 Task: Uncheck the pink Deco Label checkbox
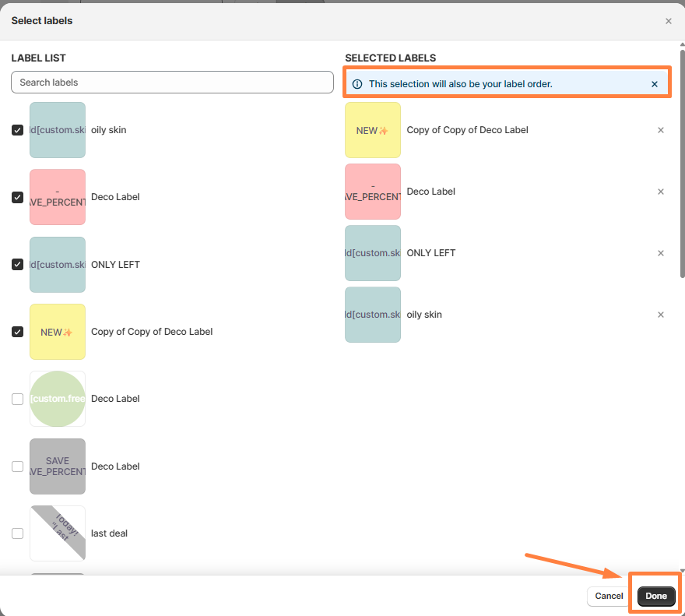pyautogui.click(x=17, y=198)
